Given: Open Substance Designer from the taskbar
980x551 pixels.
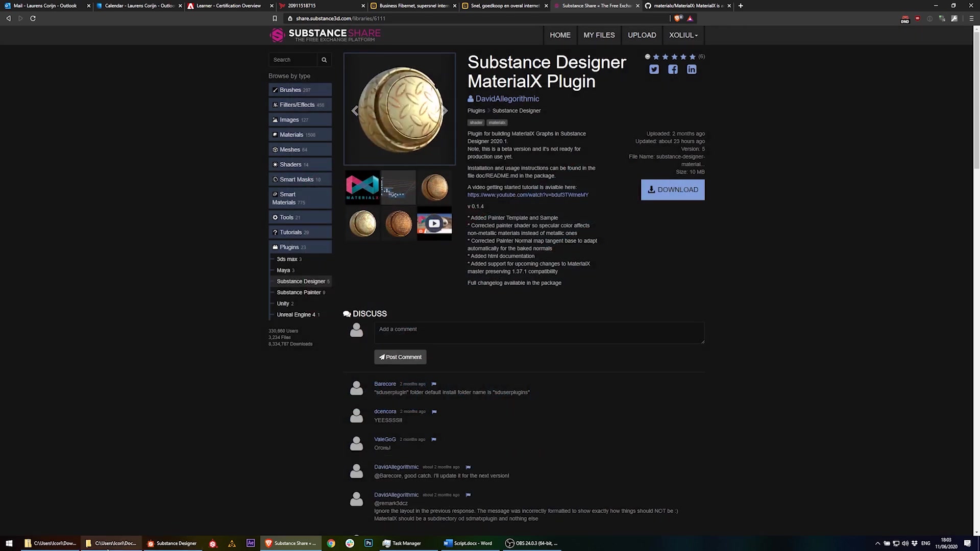Looking at the screenshot, I should (x=172, y=543).
